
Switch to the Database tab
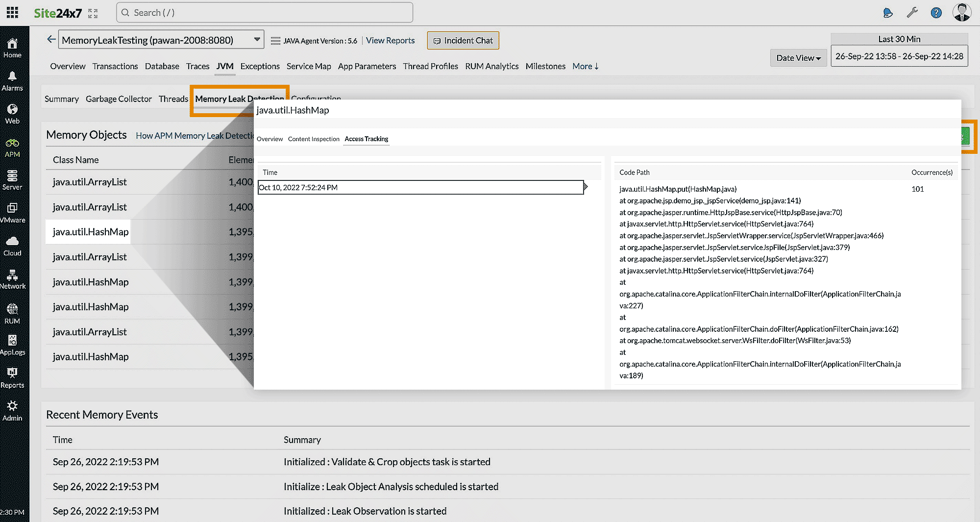click(x=162, y=66)
